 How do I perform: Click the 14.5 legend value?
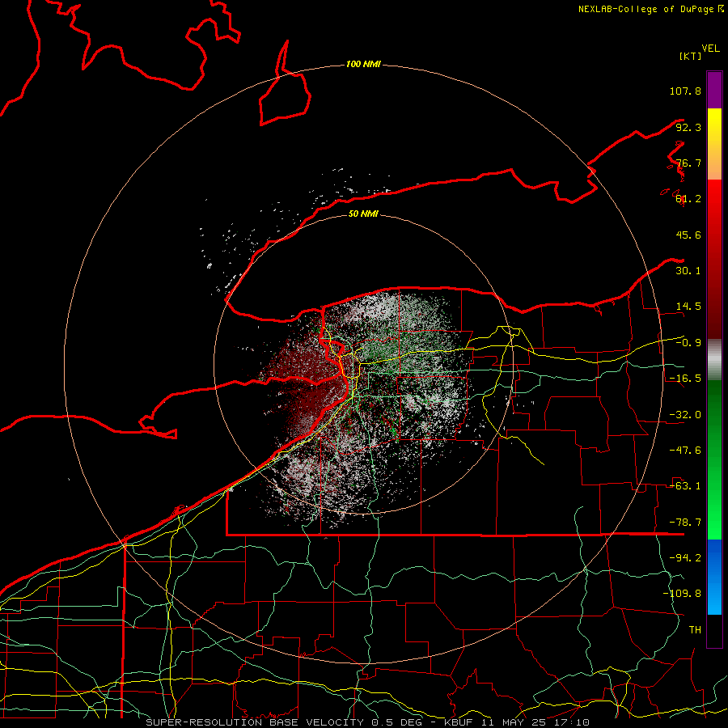tap(688, 307)
